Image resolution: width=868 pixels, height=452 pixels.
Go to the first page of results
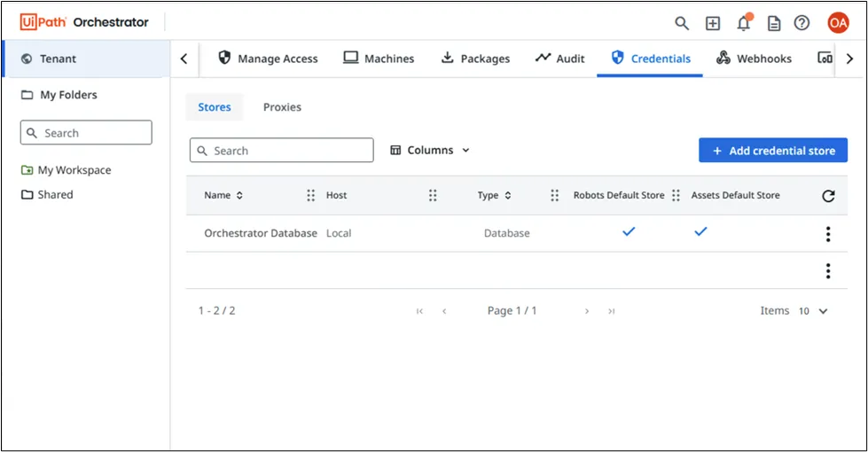coord(419,311)
